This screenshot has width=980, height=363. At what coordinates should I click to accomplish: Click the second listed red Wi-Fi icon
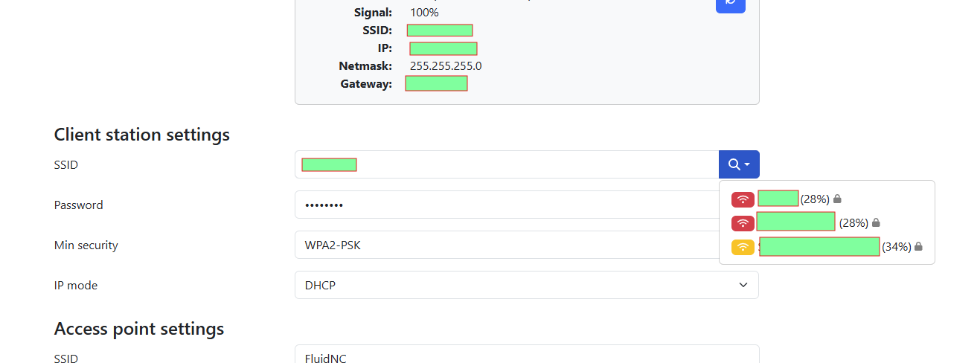click(743, 223)
